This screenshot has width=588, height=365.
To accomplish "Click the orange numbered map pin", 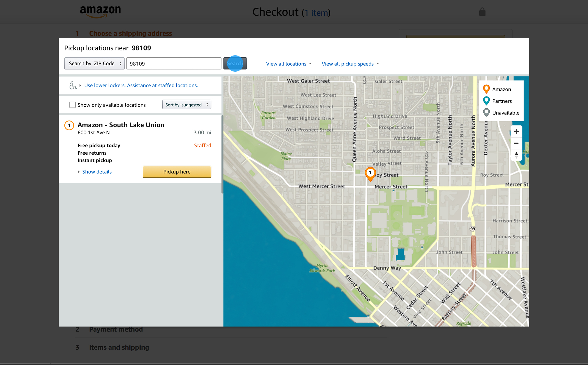I will click(x=370, y=173).
